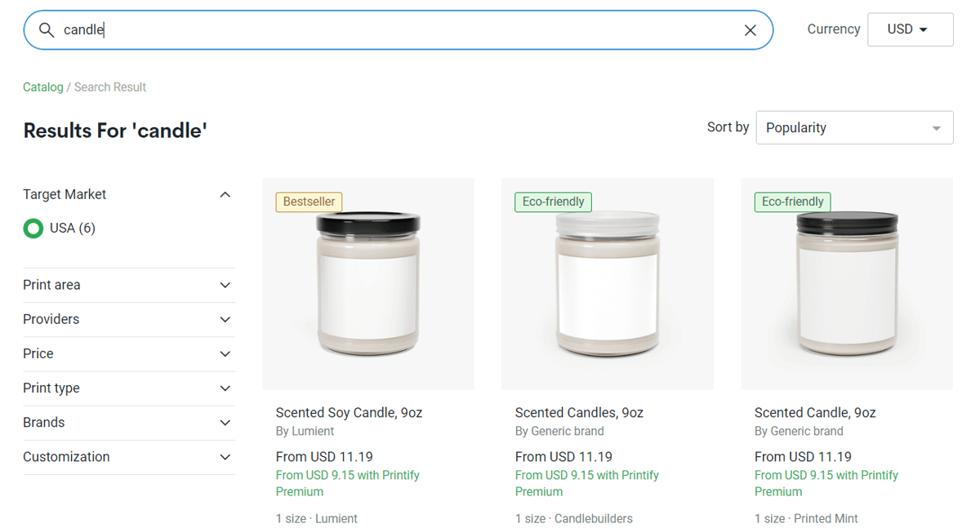Open the white-lid Scented Candles thumbnail
Screen dimensions: 980x528
608,283
